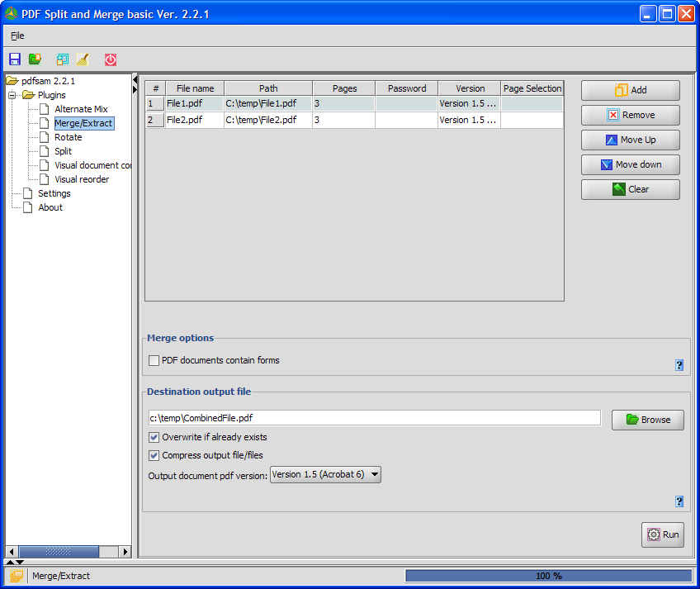Click the Pages column header
This screenshot has height=589, width=700.
tap(344, 88)
